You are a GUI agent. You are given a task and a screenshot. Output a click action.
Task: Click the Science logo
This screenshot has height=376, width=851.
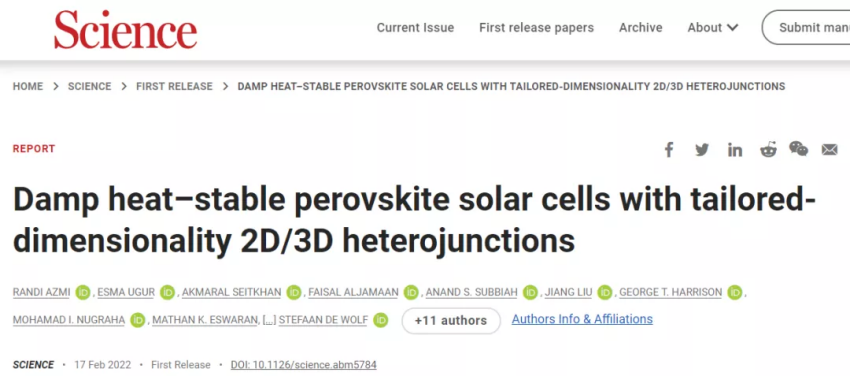coord(125,29)
